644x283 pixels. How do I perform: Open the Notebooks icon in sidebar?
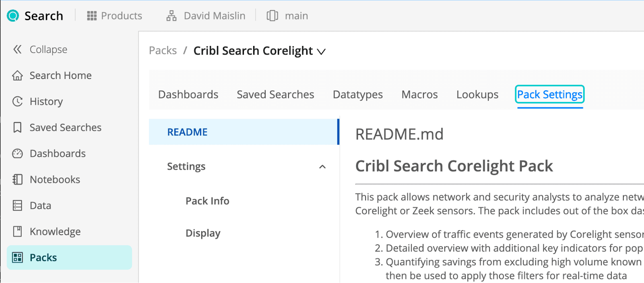[17, 179]
